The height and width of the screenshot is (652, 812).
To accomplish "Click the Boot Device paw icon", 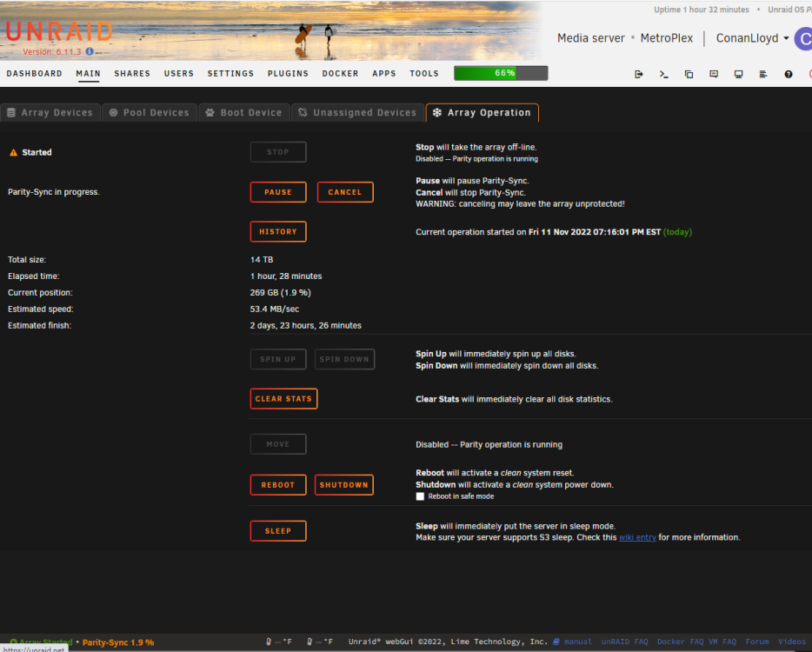I will coord(210,112).
